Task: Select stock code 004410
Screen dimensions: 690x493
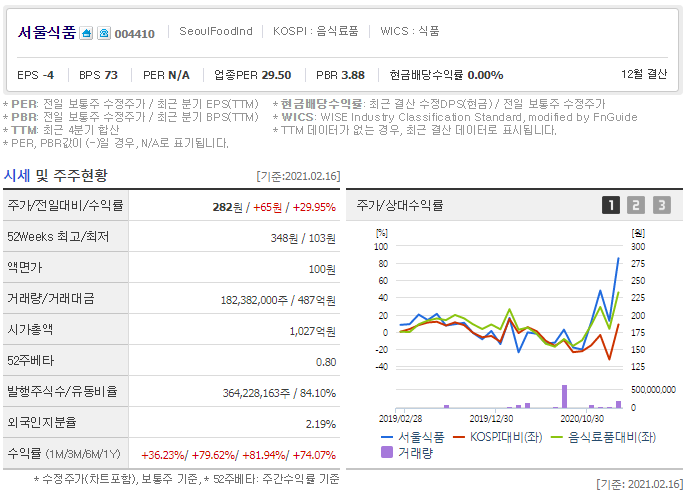Action: pos(135,34)
